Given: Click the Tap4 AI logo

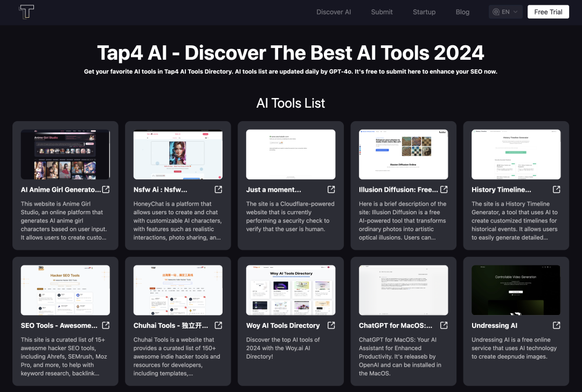Looking at the screenshot, I should (x=26, y=12).
